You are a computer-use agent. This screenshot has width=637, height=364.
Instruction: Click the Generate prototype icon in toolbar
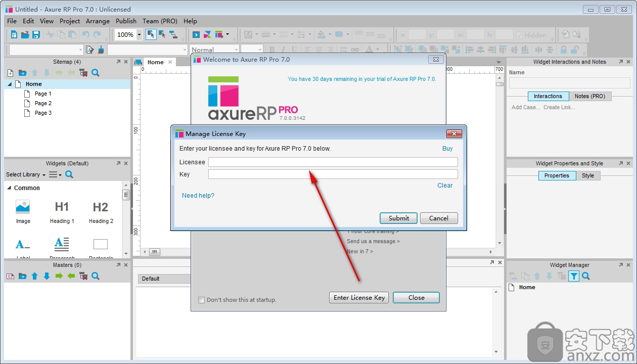click(x=219, y=34)
